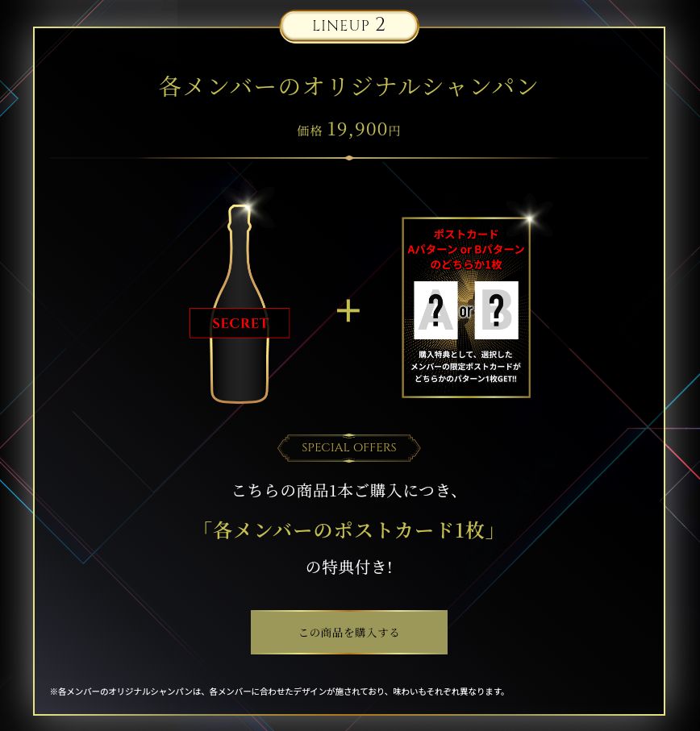This screenshot has height=731, width=700.
Task: Select postcard pattern A question card
Action: (435, 310)
